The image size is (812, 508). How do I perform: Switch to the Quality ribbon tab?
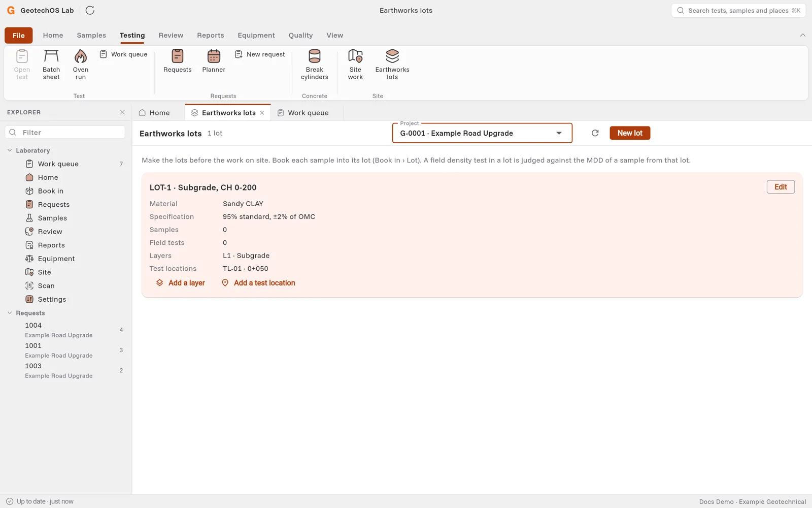(x=300, y=36)
